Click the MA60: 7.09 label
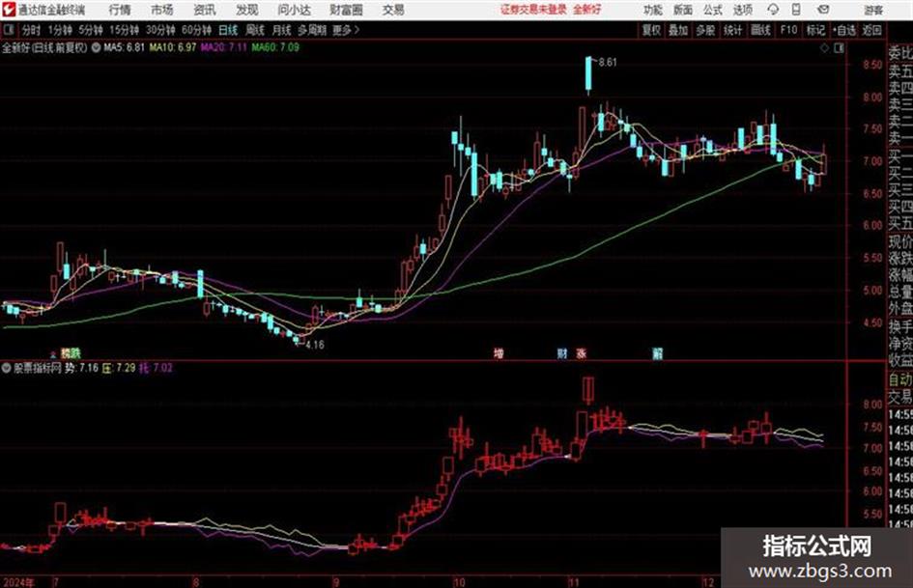Image resolution: width=913 pixels, height=588 pixels. click(275, 47)
